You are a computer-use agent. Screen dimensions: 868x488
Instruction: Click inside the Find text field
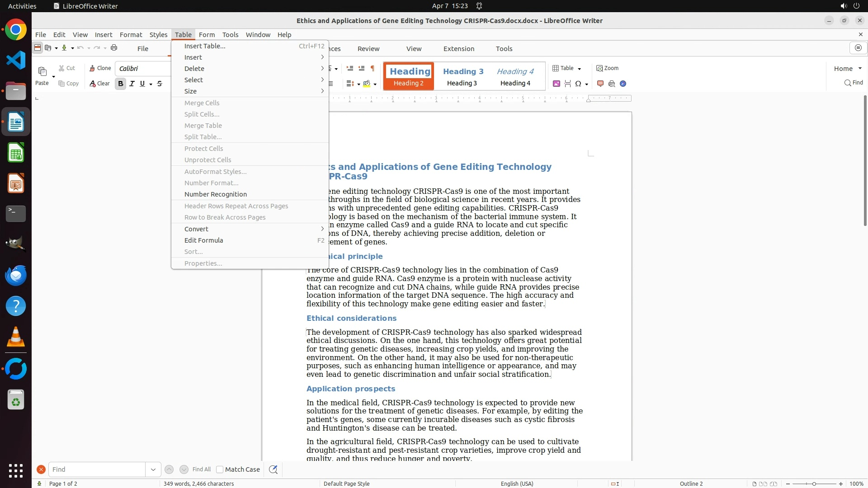tap(96, 469)
